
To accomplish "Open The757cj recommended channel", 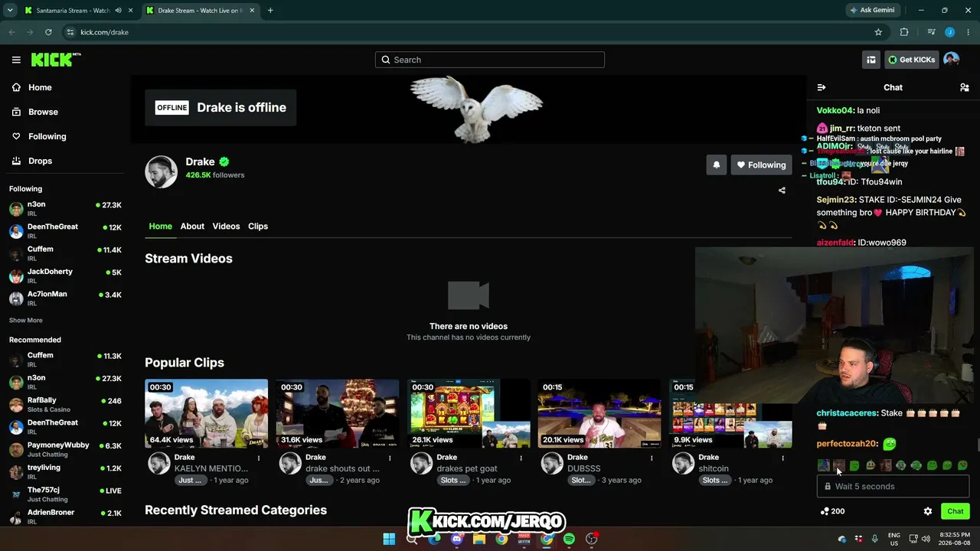I will coord(65,494).
